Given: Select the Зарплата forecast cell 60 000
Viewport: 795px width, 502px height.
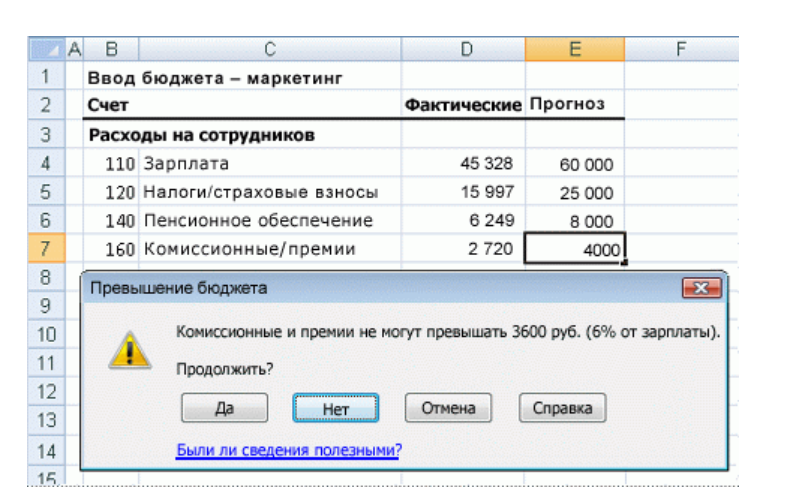Looking at the screenshot, I should tap(575, 164).
